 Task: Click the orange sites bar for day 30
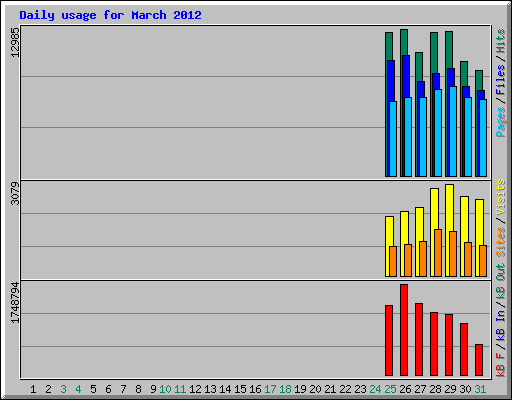click(x=468, y=259)
